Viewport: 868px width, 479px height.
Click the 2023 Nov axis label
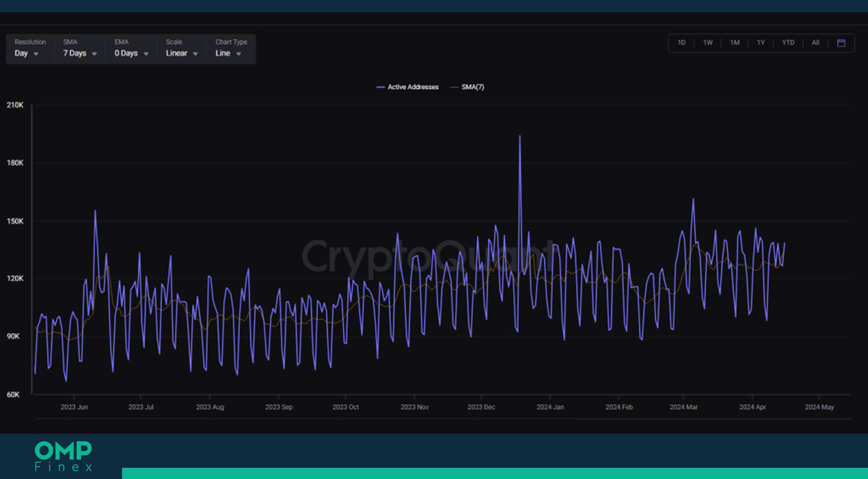[x=414, y=407]
